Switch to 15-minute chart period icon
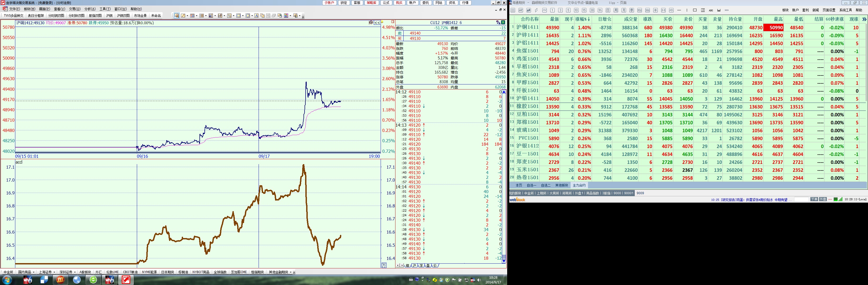 (x=584, y=10)
